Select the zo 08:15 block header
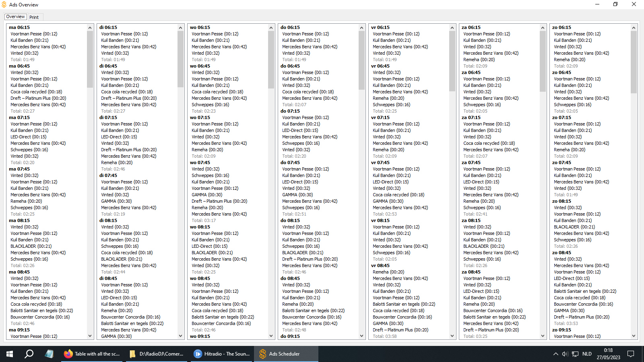The width and height of the screenshot is (644, 362). coord(561,201)
